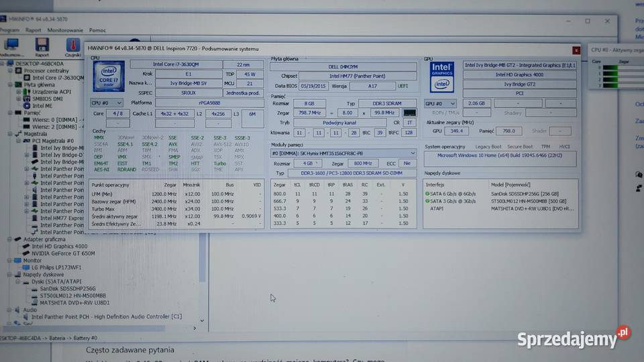Screen dimensions: 644x362
Task: Select Wiersz: 2 [DIMMB] memory row
Action: 54,127
